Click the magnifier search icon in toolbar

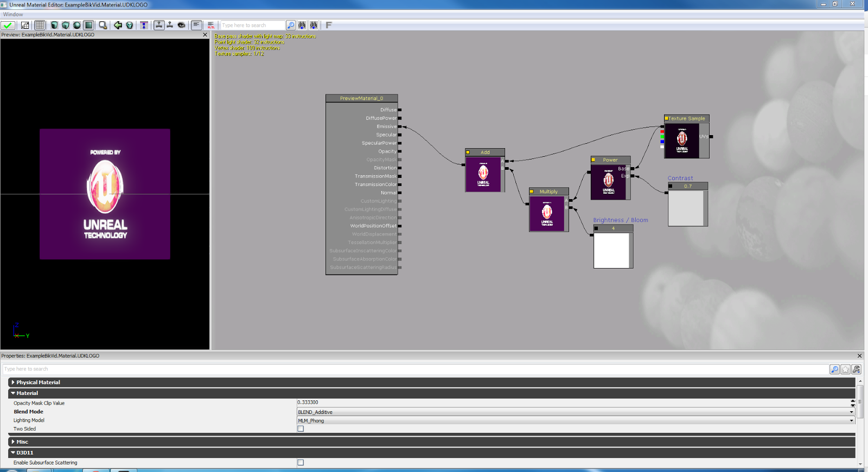tap(103, 25)
